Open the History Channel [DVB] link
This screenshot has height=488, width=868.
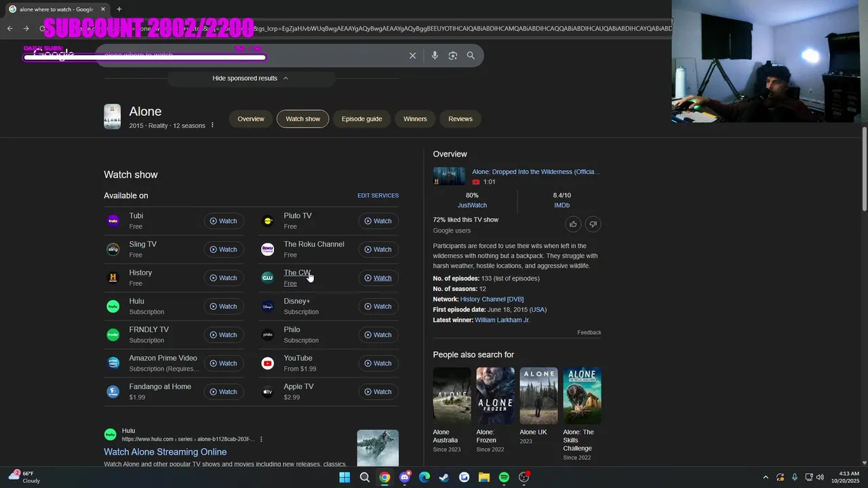click(492, 299)
